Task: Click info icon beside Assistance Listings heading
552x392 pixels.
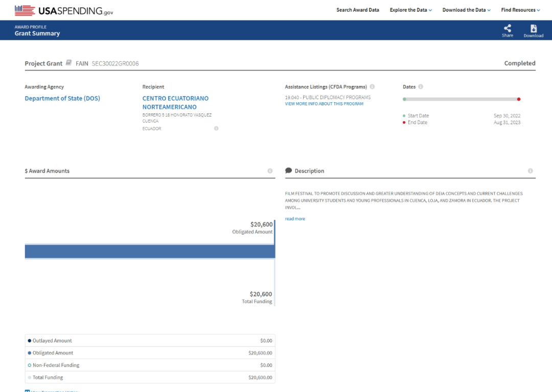Action: 372,87
